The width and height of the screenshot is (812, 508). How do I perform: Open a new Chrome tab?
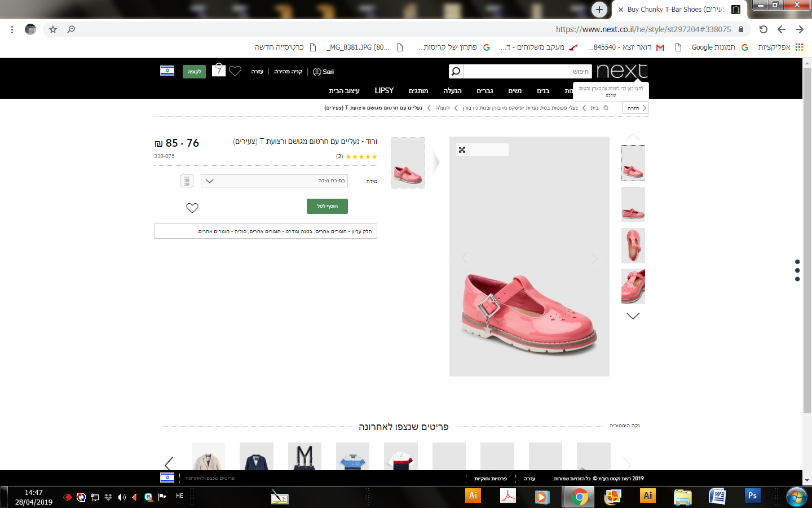point(599,9)
